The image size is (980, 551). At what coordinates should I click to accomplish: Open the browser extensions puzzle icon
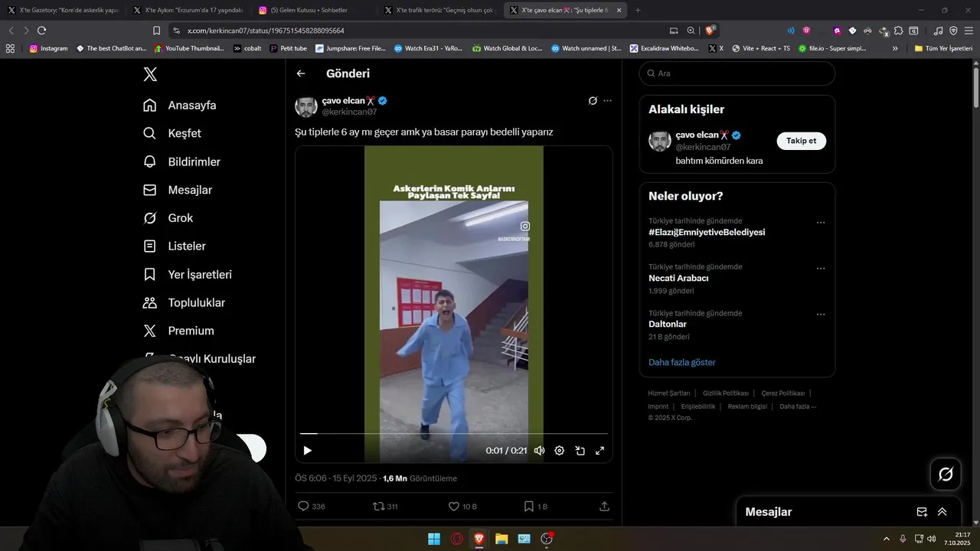(x=899, y=31)
